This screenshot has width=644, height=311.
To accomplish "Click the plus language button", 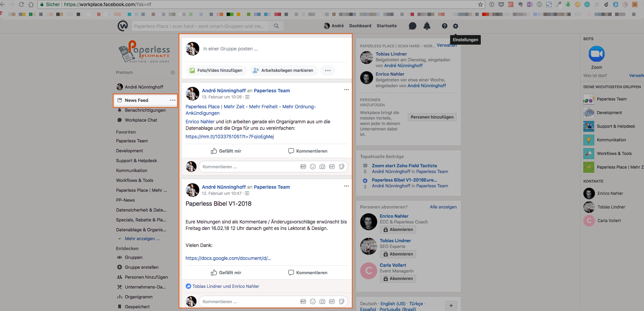I will [x=451, y=306].
